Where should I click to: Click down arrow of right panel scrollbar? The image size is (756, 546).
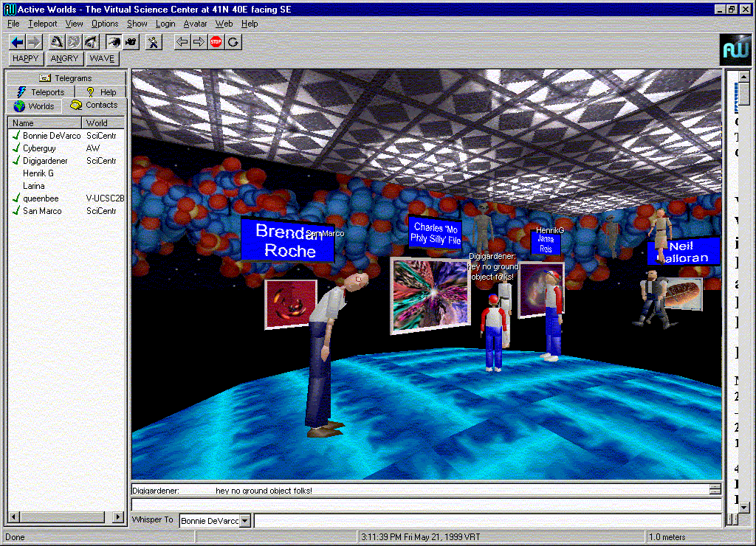(744, 507)
